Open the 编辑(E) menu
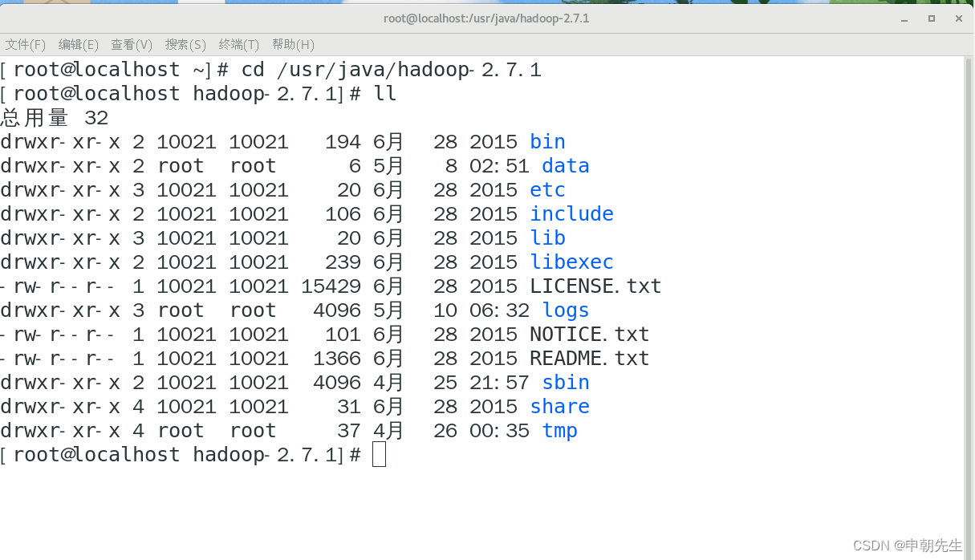The width and height of the screenshot is (975, 560). tap(79, 44)
